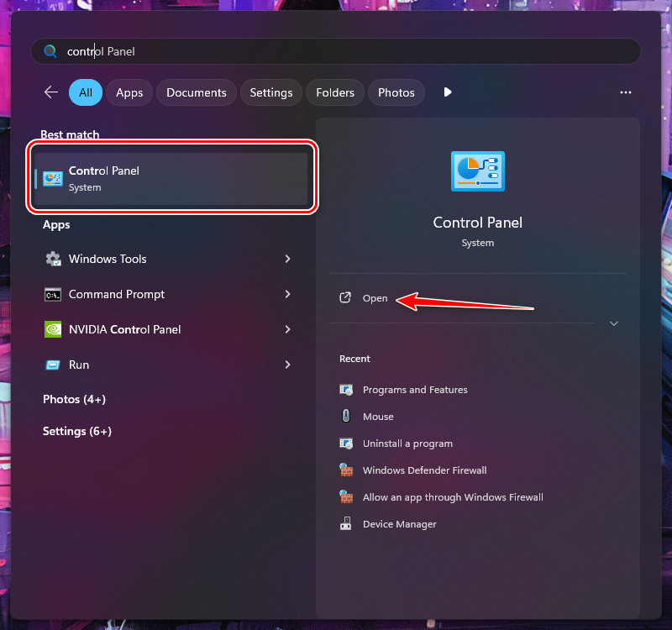Click the Open button for Control Panel

point(375,298)
